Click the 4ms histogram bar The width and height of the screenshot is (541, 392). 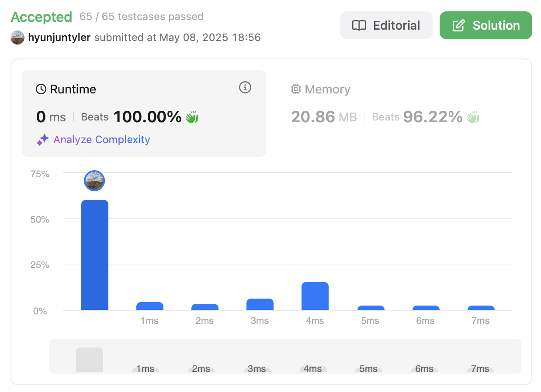click(x=315, y=296)
